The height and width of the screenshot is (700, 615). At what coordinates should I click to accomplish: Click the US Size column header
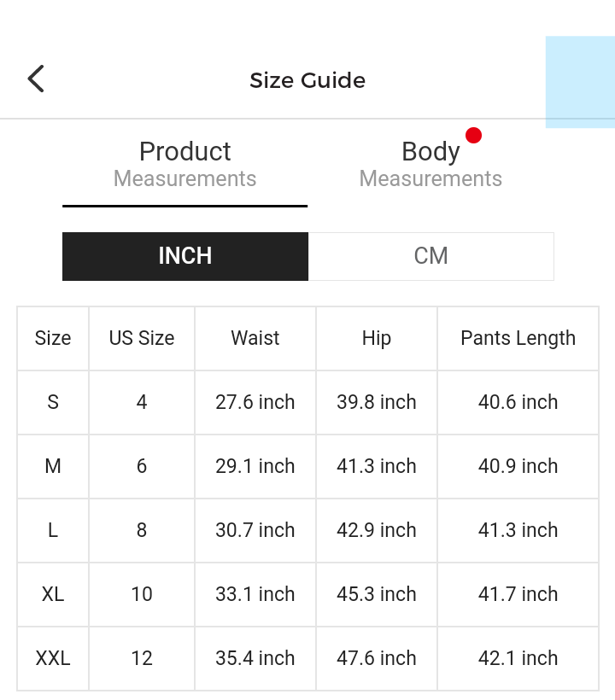(142, 338)
